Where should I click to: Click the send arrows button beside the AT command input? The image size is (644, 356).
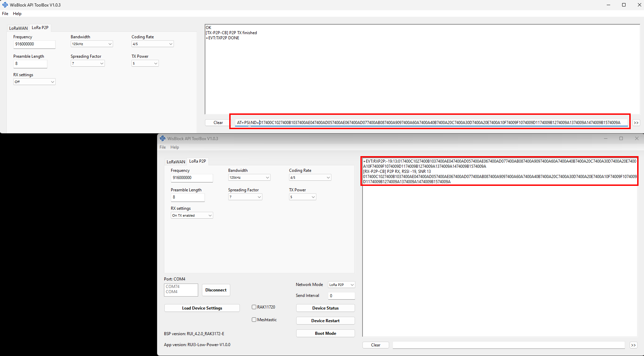coord(636,123)
